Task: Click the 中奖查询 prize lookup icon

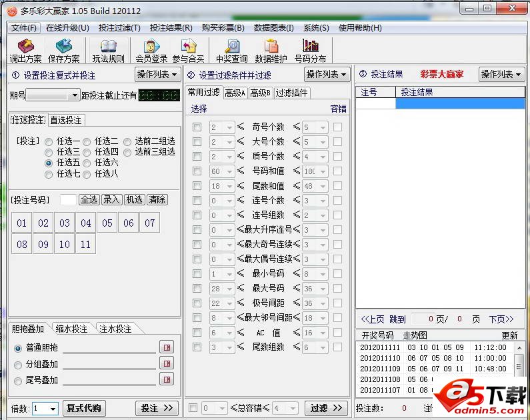Action: click(x=231, y=51)
